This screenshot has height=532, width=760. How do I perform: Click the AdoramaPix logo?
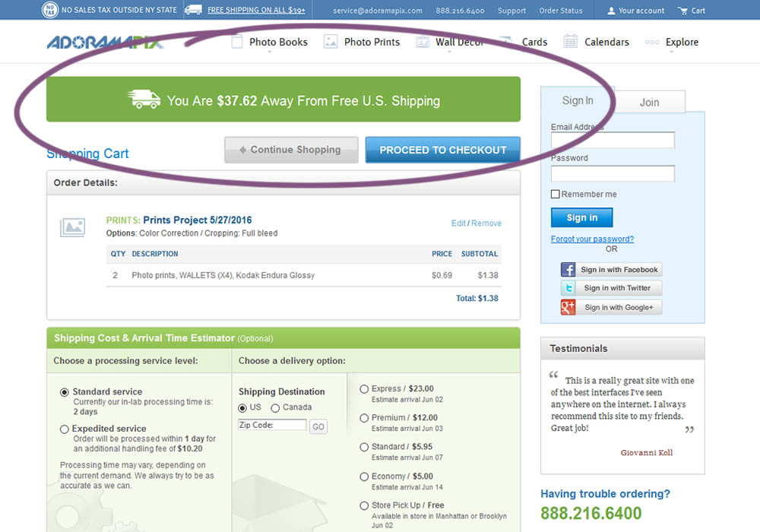point(104,43)
